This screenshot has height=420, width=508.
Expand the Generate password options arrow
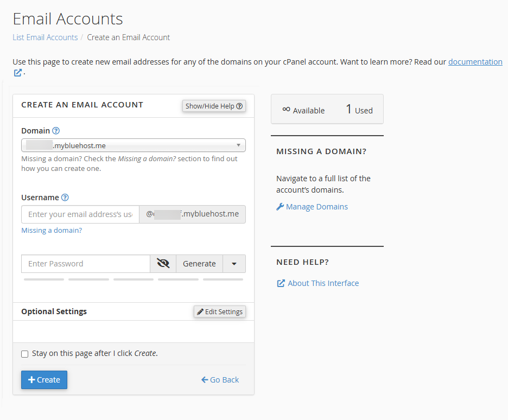(234, 263)
